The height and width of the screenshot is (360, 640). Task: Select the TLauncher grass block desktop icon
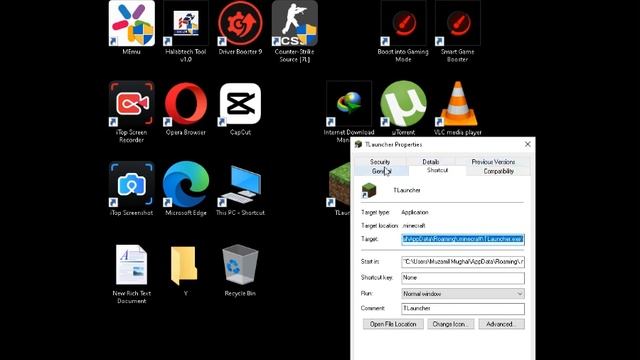[x=338, y=184]
